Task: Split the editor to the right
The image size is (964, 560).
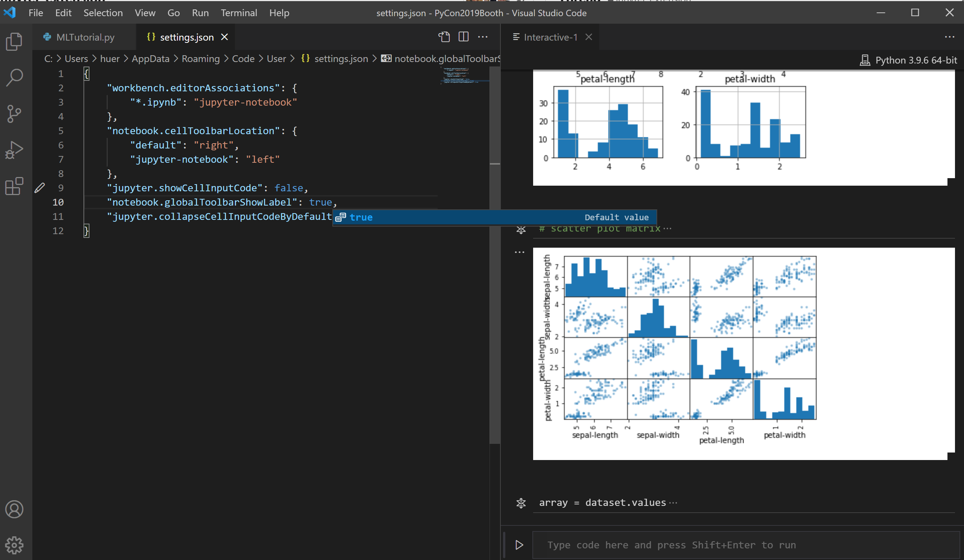Action: click(463, 37)
